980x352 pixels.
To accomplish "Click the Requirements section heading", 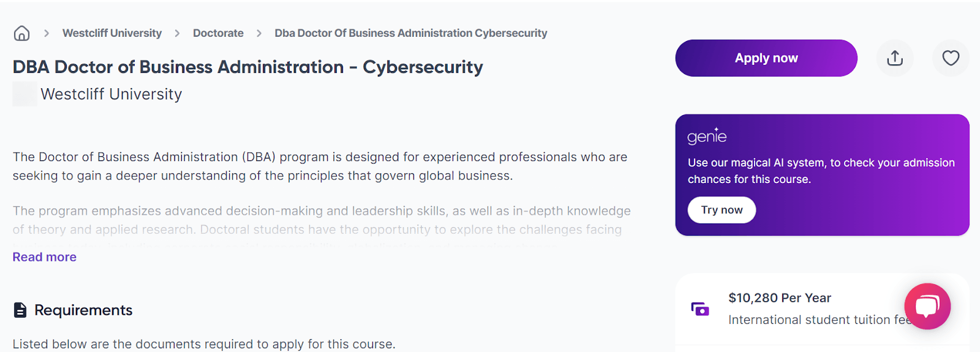I will 83,310.
